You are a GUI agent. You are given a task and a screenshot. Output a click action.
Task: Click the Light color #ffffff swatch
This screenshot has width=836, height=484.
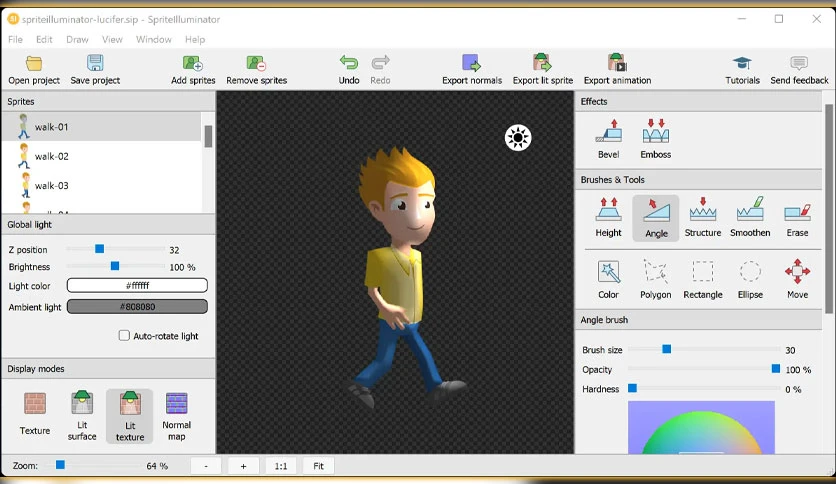coord(137,285)
